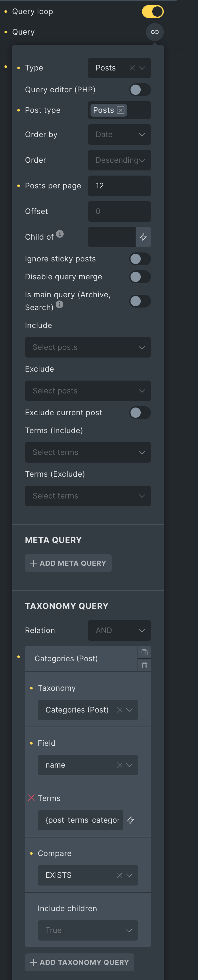The height and width of the screenshot is (980, 198).
Task: Click Add Meta Query button
Action: click(x=68, y=563)
